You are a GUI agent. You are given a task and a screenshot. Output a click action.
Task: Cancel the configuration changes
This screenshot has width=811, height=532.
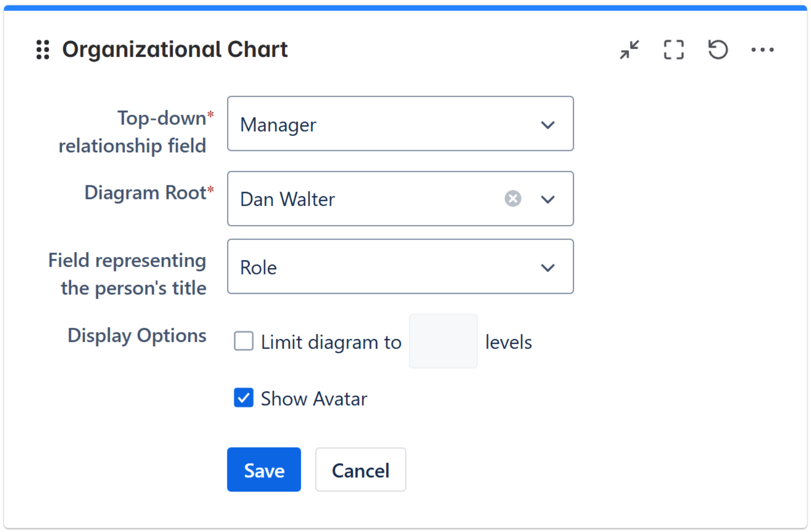pyautogui.click(x=361, y=470)
